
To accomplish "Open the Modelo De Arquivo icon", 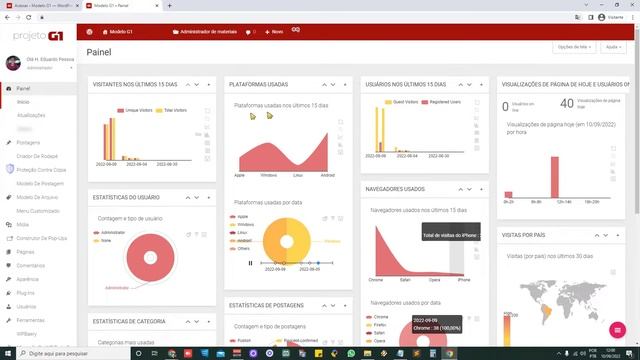I will [x=9, y=197].
